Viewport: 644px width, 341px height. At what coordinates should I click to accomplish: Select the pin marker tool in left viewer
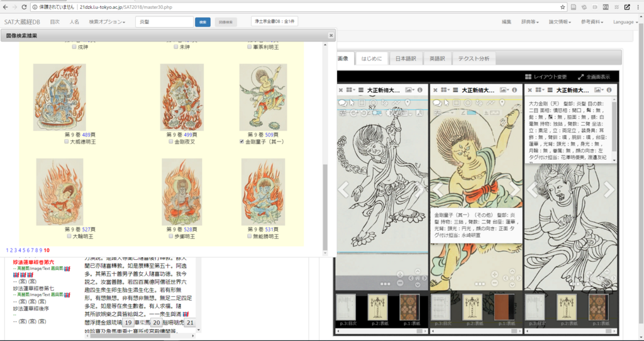point(408,103)
